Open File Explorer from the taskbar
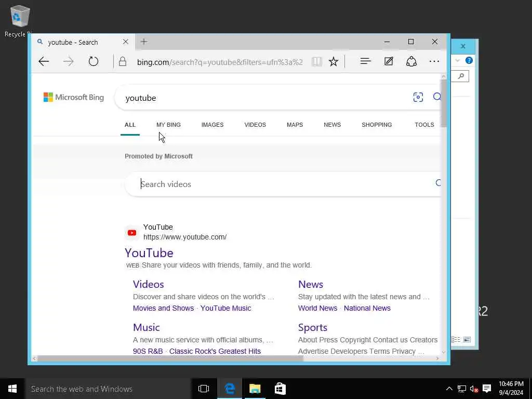The image size is (532, 399). coord(255,389)
